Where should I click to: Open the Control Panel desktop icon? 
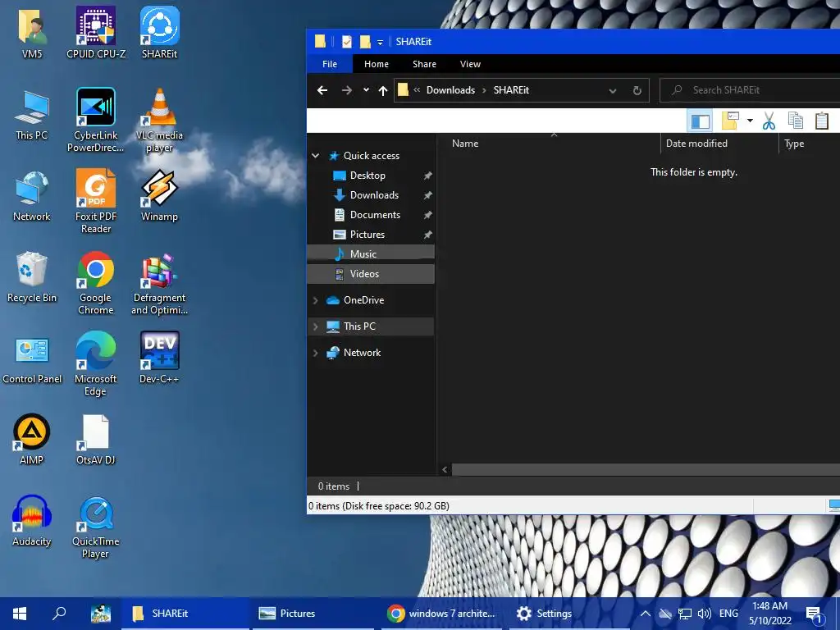click(x=32, y=360)
